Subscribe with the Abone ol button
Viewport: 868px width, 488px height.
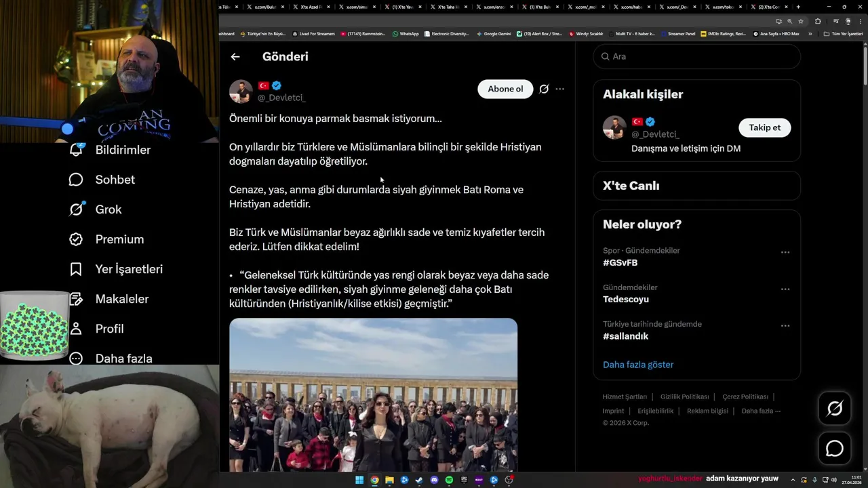(x=505, y=89)
